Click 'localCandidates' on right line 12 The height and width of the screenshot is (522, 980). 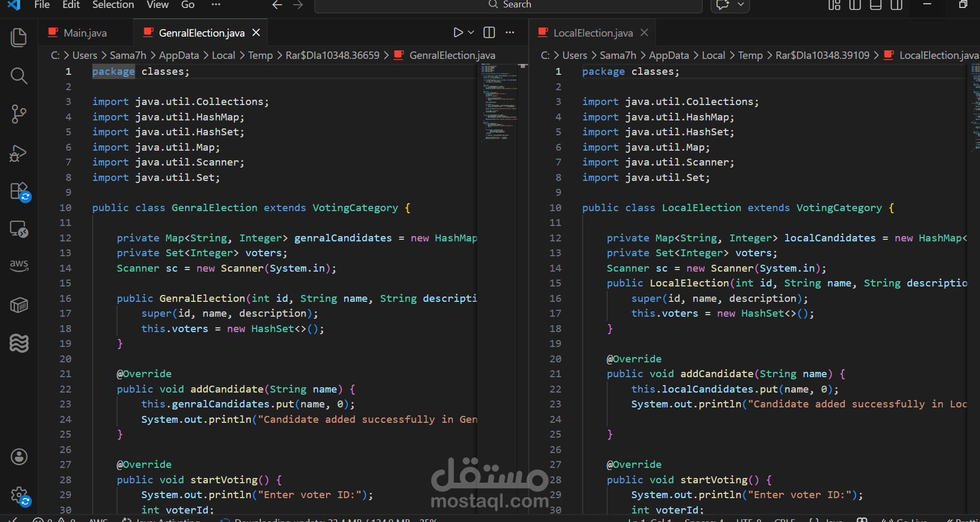[x=830, y=238]
